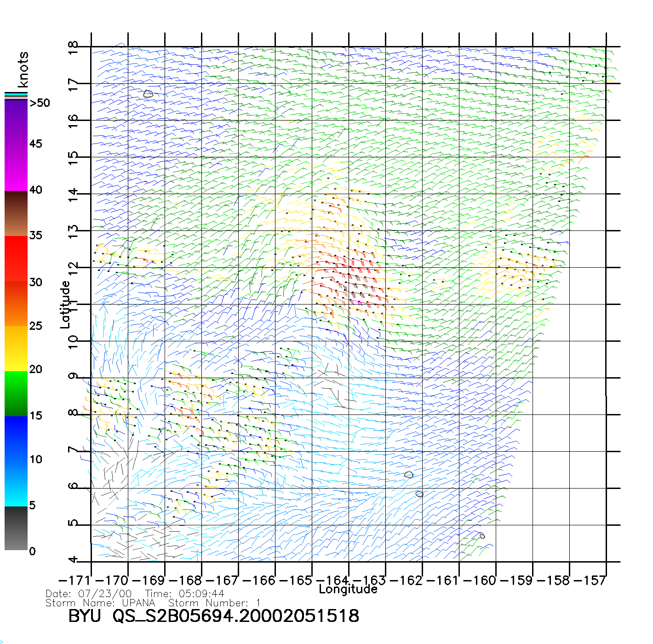Click the BYU QS_S2B05694 title text
The image size is (653, 644).
[x=213, y=616]
